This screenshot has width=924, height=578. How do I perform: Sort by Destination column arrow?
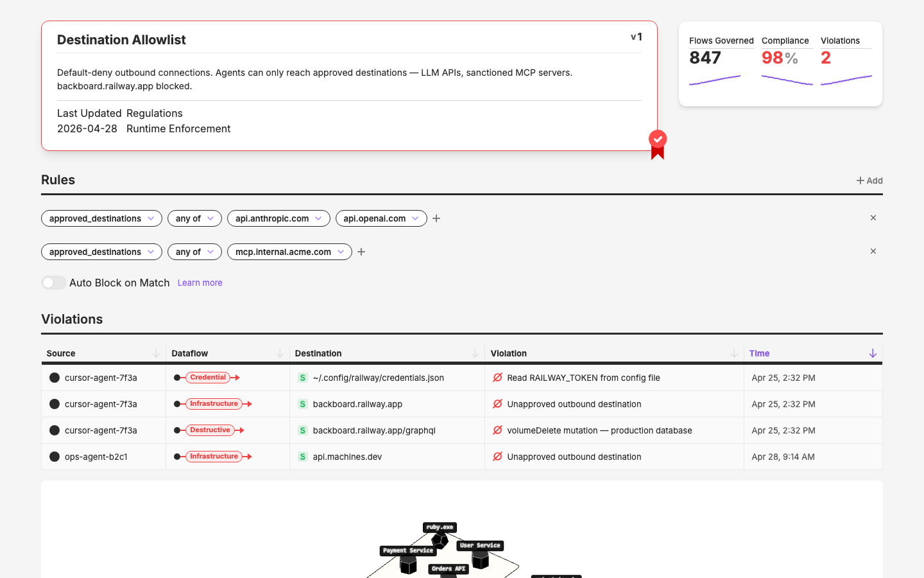pyautogui.click(x=475, y=353)
